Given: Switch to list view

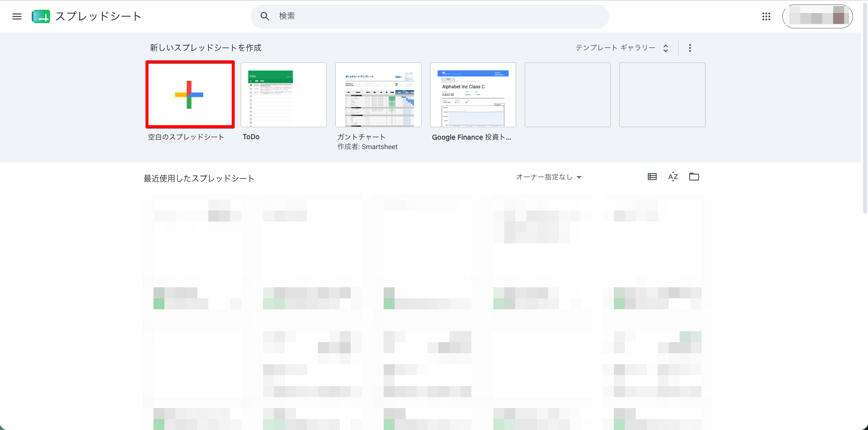Looking at the screenshot, I should (x=652, y=177).
